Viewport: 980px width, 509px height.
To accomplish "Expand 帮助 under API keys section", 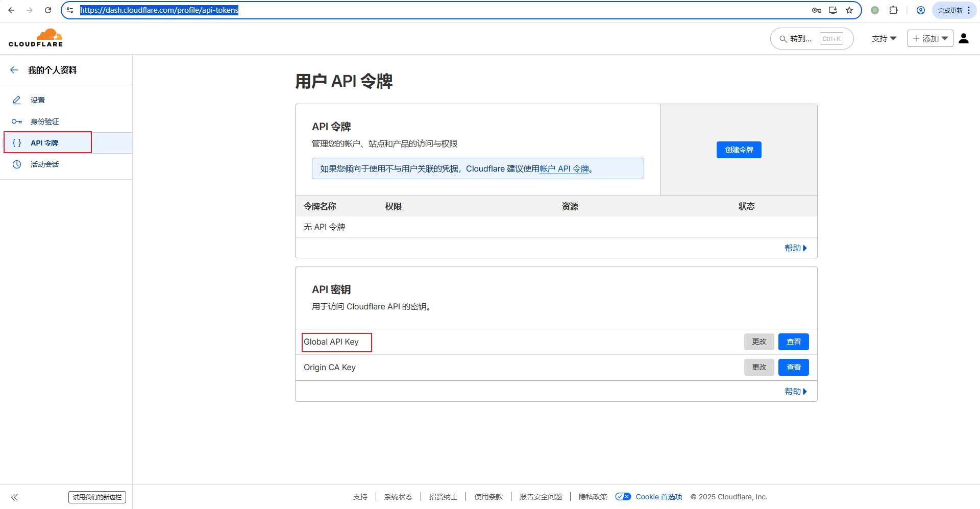I will pos(795,392).
